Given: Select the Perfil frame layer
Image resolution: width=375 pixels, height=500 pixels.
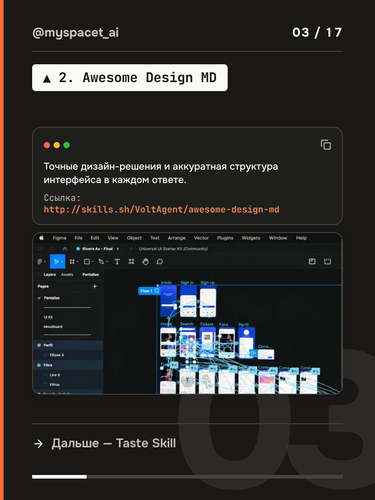Looking at the screenshot, I should 68,345.
